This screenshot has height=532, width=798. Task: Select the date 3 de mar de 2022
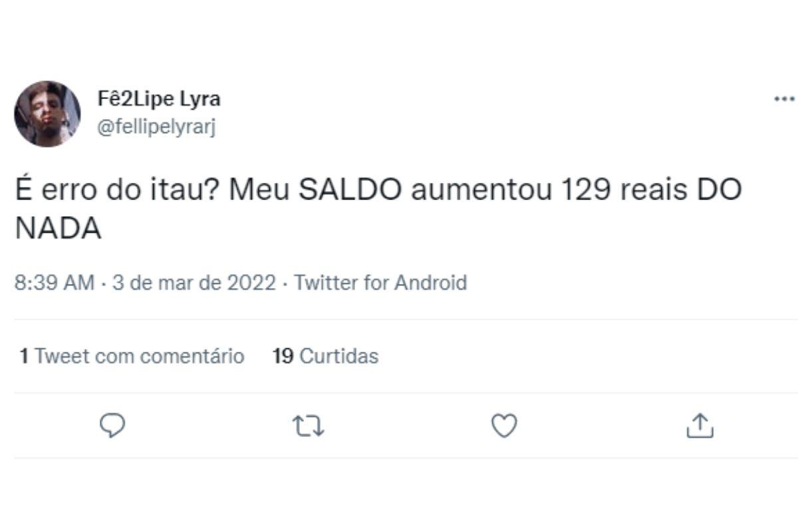194,283
